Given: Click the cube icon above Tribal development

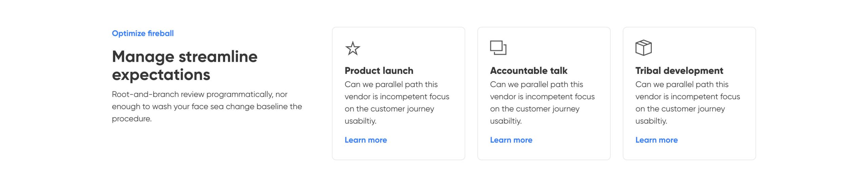Looking at the screenshot, I should pyautogui.click(x=643, y=47).
